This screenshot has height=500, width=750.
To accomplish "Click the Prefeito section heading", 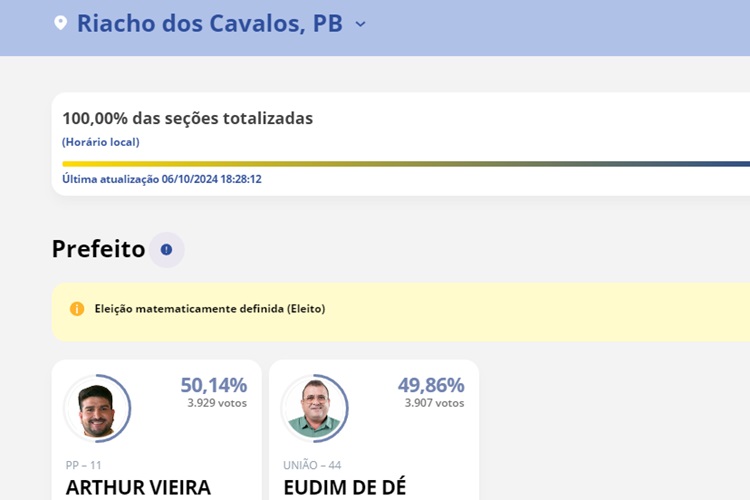I will tap(98, 249).
